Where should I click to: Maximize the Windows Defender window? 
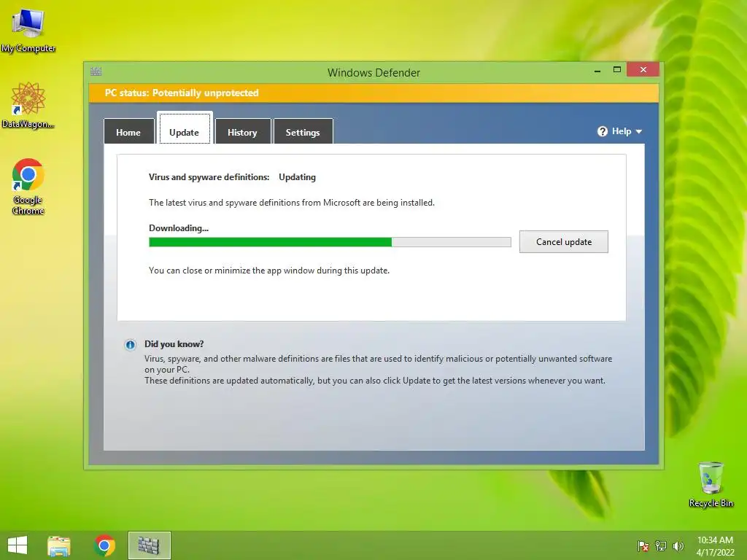pyautogui.click(x=617, y=70)
